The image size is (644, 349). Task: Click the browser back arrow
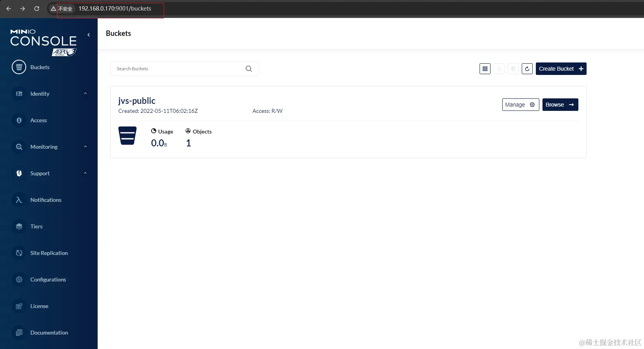coord(9,9)
